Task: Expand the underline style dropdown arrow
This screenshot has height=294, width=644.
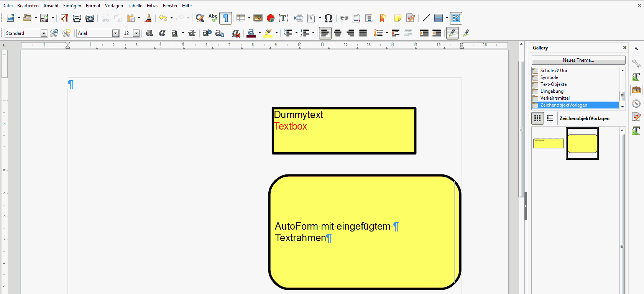Action: coord(183,33)
